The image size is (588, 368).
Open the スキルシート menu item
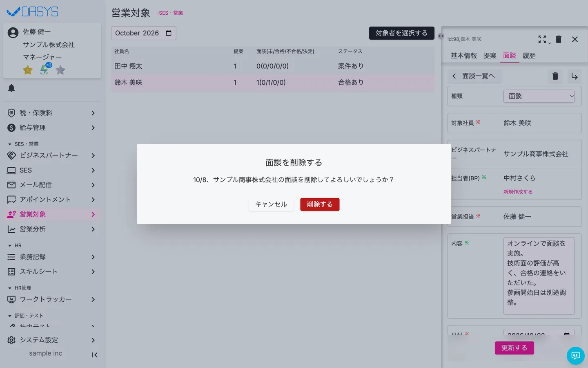pyautogui.click(x=52, y=272)
